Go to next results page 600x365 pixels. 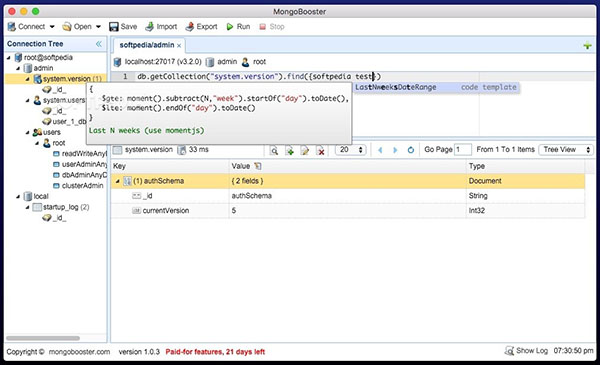(395, 150)
